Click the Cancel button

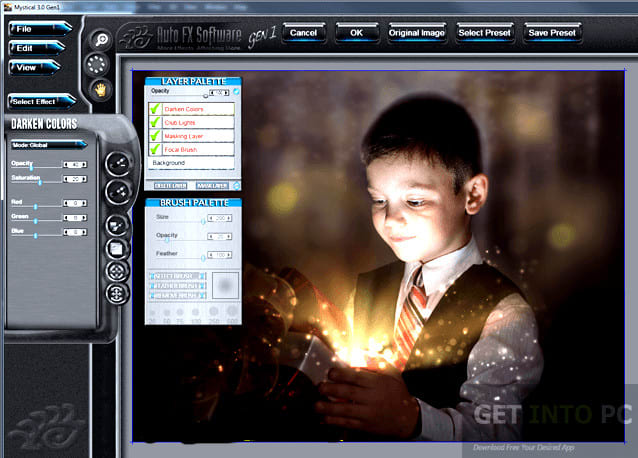[x=304, y=33]
